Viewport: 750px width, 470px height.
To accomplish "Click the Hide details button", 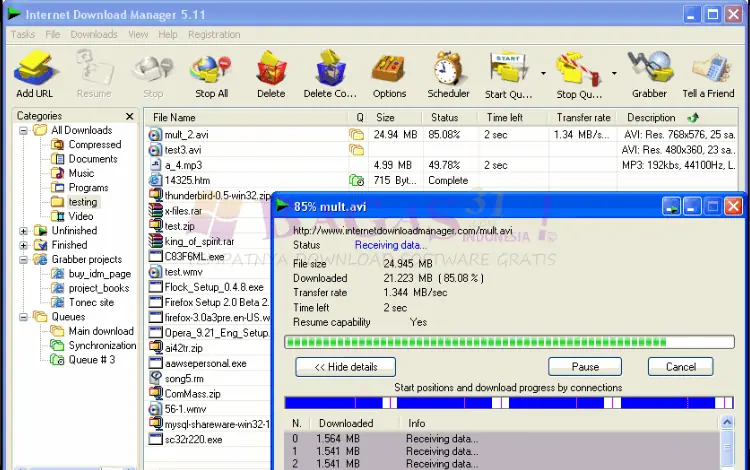I will 345,367.
